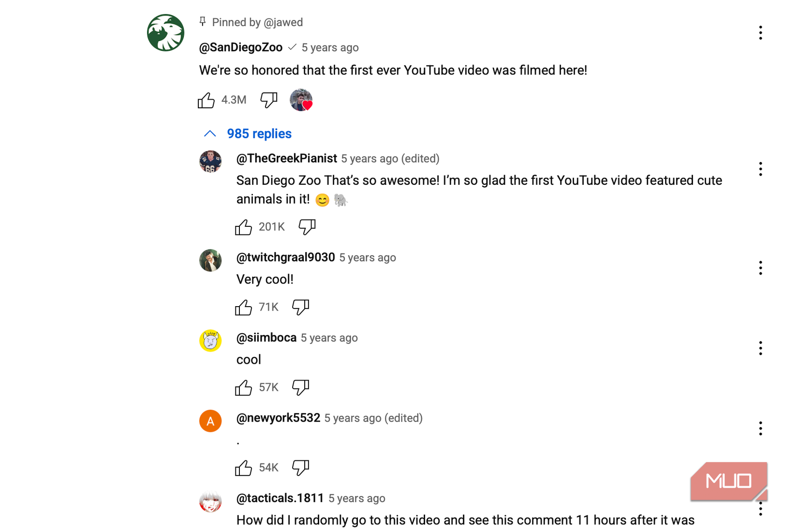
Task: Dislike TheGreekPianist's reply
Action: pos(307,227)
